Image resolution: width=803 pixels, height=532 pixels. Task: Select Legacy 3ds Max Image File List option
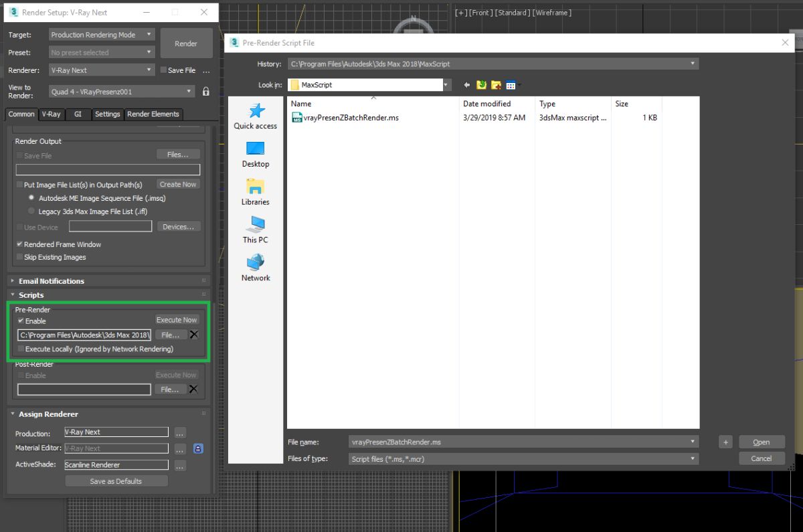pyautogui.click(x=31, y=211)
